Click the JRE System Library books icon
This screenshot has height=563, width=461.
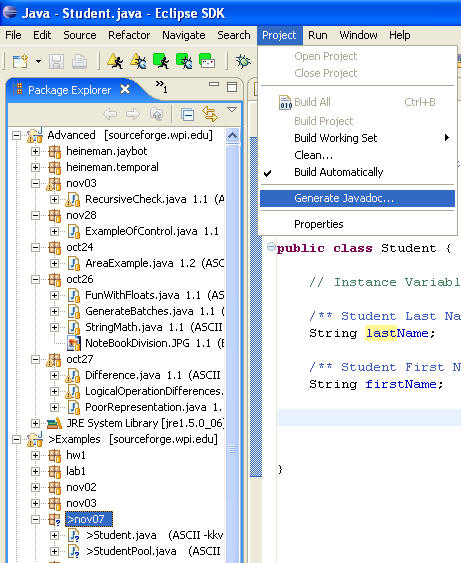coord(55,423)
